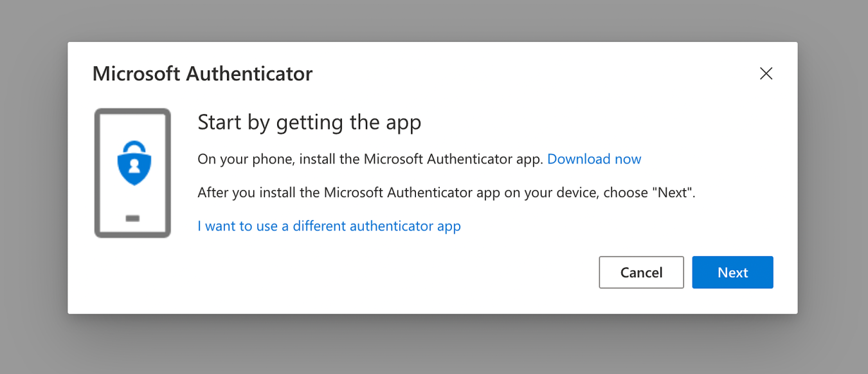Viewport: 868px width, 374px height.
Task: Click the On your phone install instruction text
Action: 370,159
